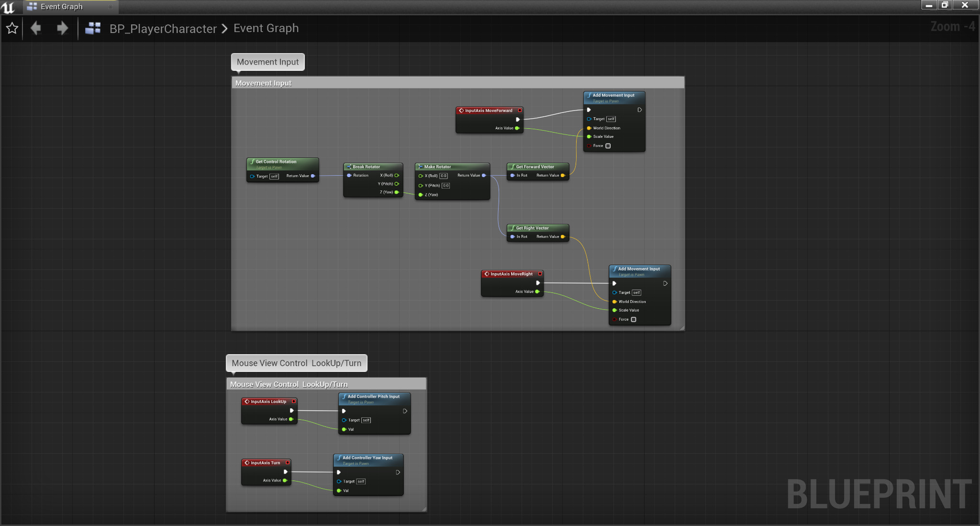Click the Movement Input comment resize corner
Image resolution: width=980 pixels, height=526 pixels.
click(x=682, y=328)
